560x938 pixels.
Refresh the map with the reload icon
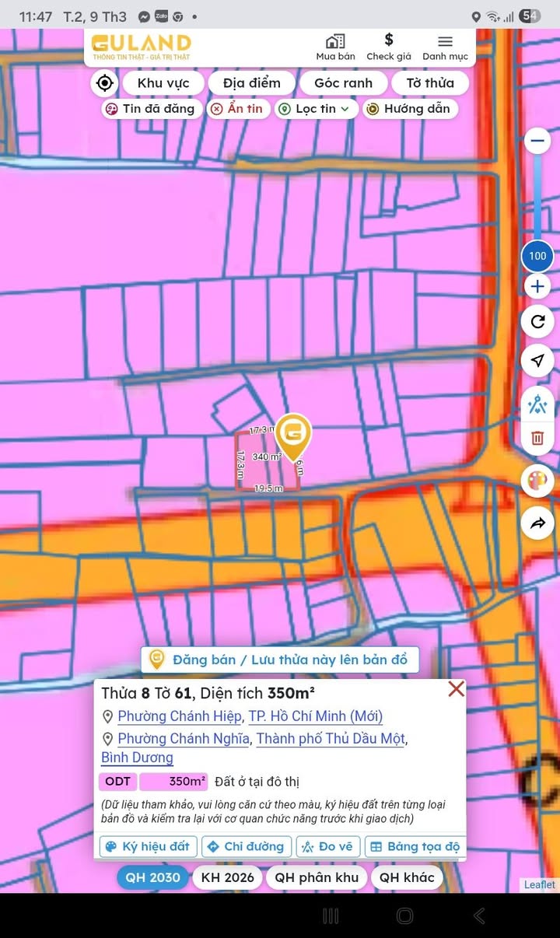point(537,321)
